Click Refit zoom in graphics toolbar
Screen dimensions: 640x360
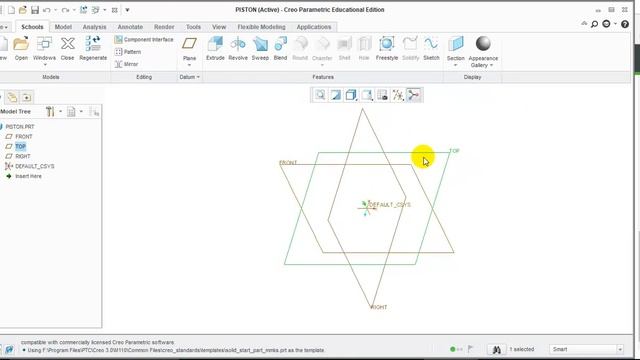(x=320, y=95)
